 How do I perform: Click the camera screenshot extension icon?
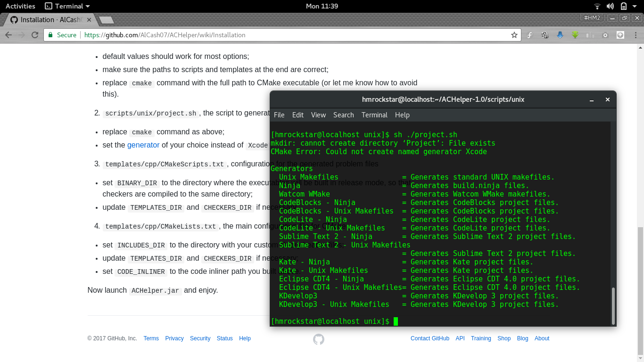click(605, 35)
